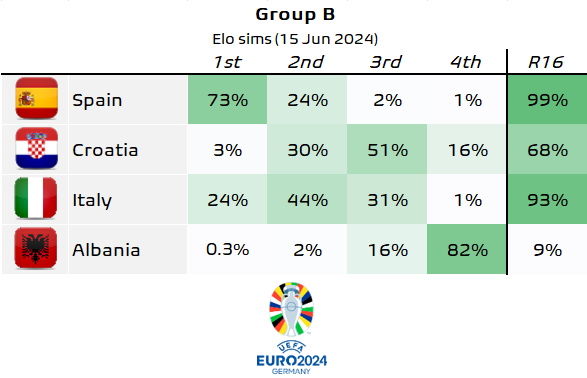This screenshot has width=587, height=378.
Task: Click Italy's 93% R16 cell
Action: pyautogui.click(x=547, y=199)
